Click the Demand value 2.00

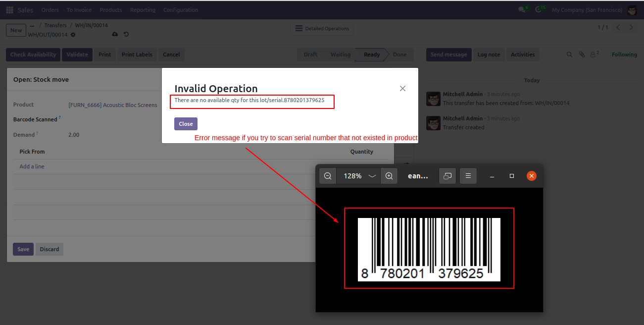tap(74, 135)
